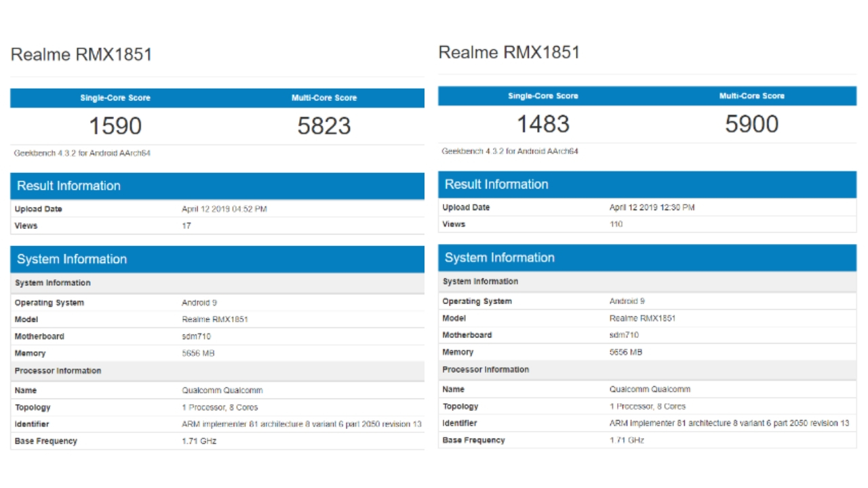Select the single-core score 1483

[543, 124]
